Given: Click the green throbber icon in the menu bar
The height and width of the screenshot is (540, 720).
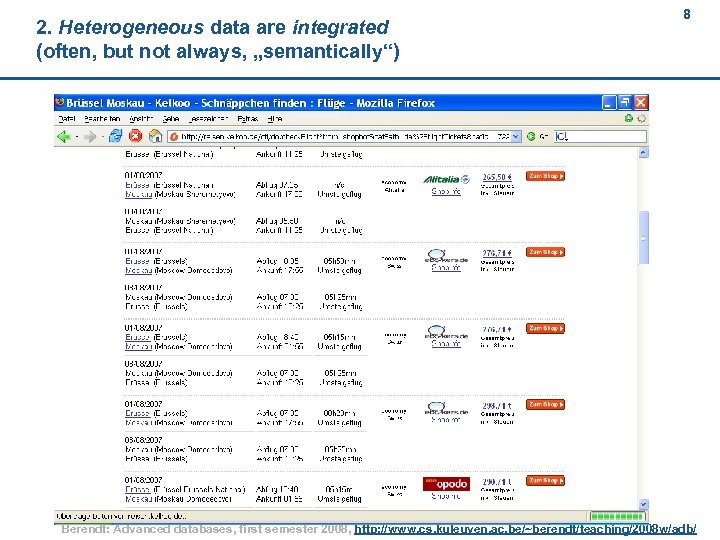Looking at the screenshot, I should click(x=629, y=118).
